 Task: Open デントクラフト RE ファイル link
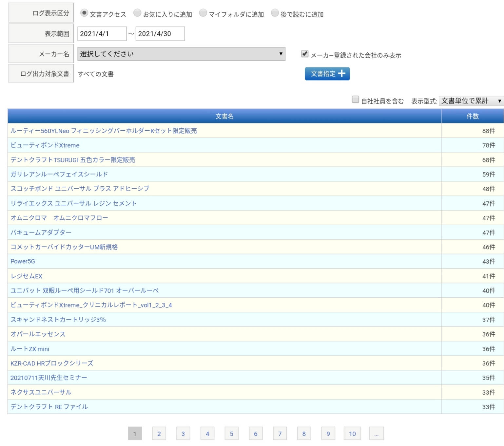pos(49,407)
